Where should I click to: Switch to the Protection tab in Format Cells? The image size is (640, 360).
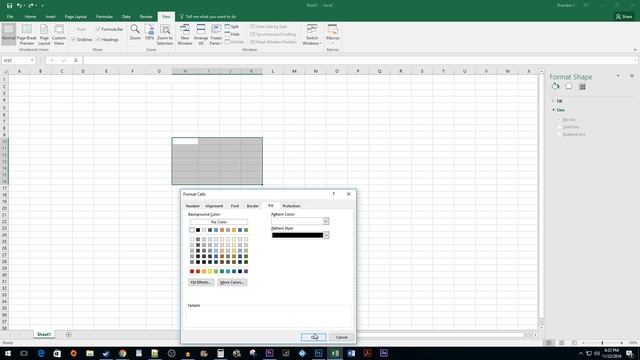tap(291, 206)
